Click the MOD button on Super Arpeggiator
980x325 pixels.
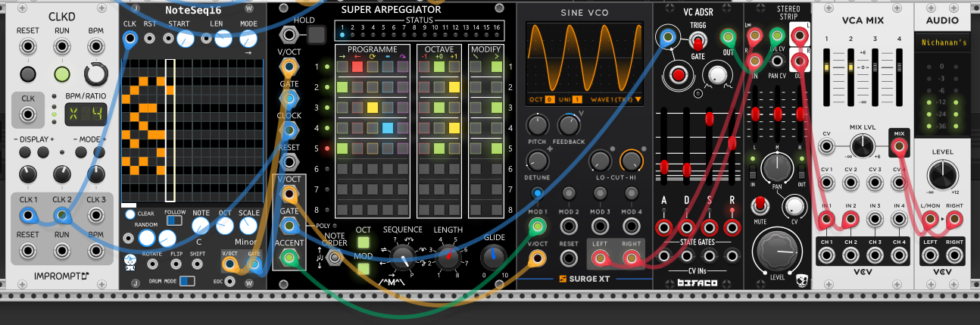tap(364, 269)
